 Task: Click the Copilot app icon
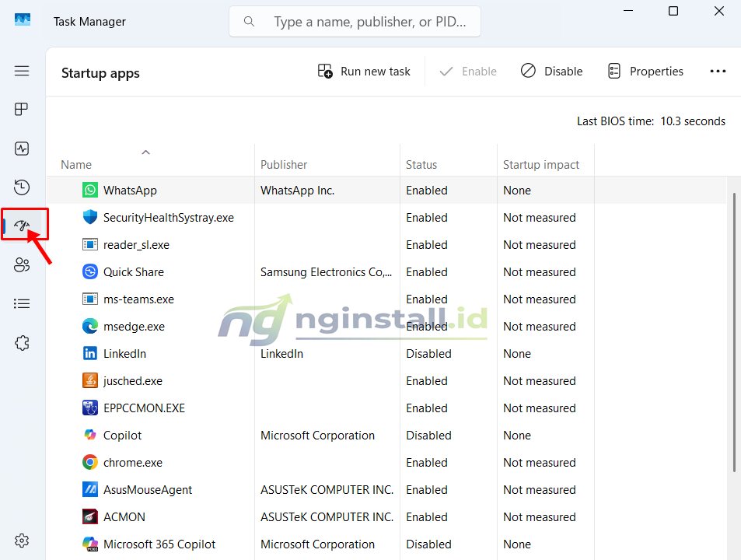(89, 435)
